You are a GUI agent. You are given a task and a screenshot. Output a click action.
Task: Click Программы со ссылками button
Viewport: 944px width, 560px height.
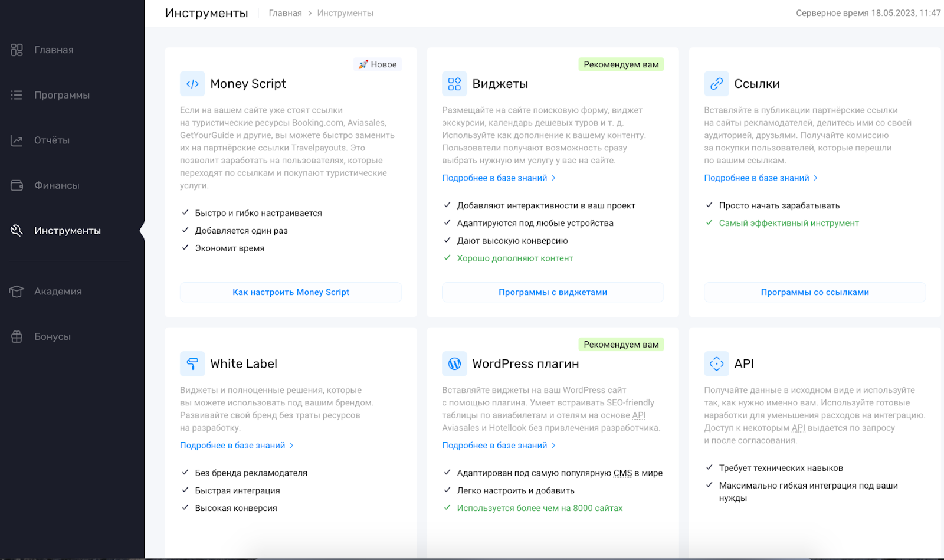tap(815, 292)
